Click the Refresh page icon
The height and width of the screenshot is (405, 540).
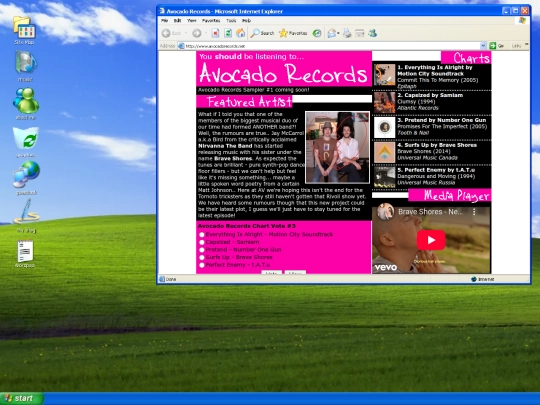click(x=228, y=33)
